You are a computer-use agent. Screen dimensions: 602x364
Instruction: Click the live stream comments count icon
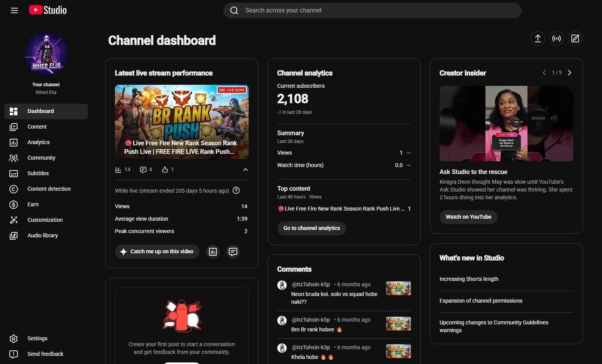[143, 170]
